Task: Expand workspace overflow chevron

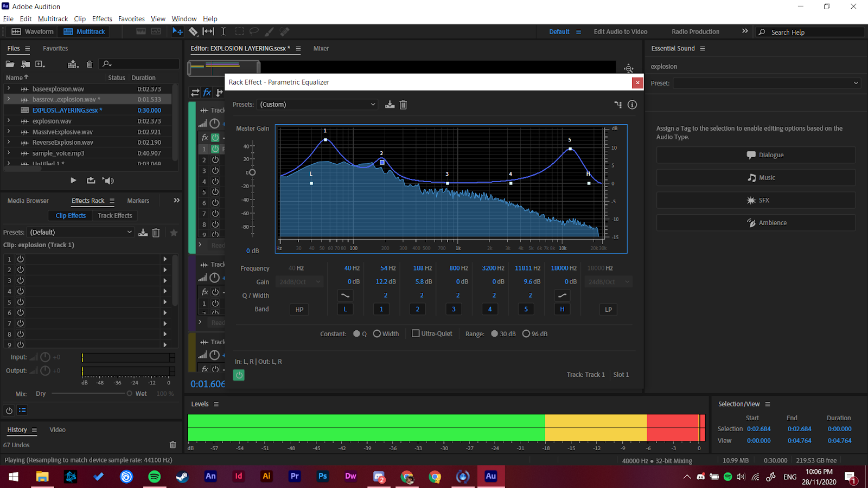Action: tap(745, 31)
